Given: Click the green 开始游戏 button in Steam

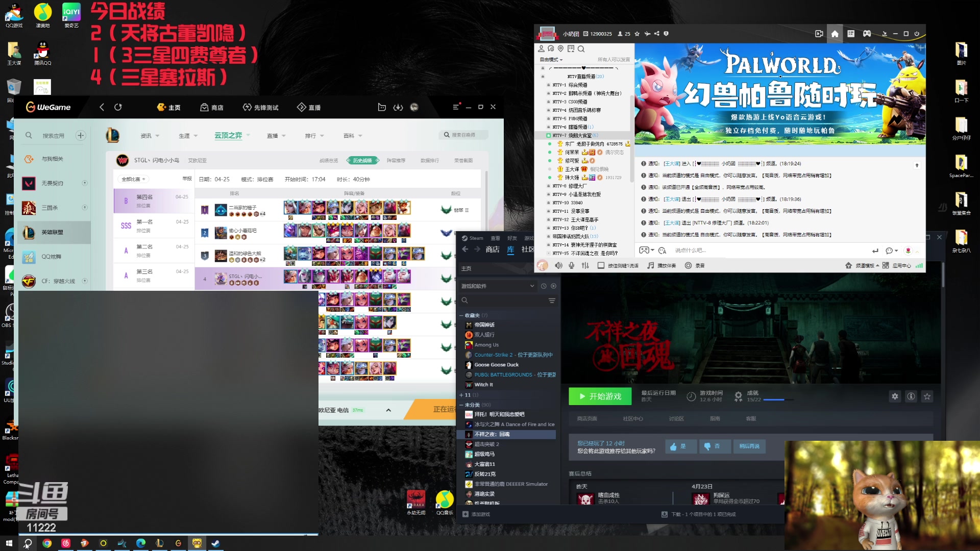Looking at the screenshot, I should click(600, 396).
